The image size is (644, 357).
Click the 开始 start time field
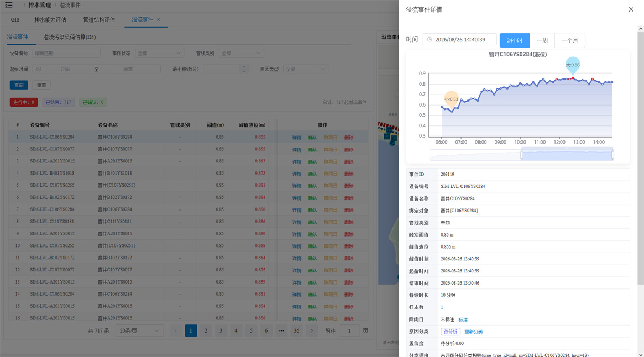click(x=65, y=69)
